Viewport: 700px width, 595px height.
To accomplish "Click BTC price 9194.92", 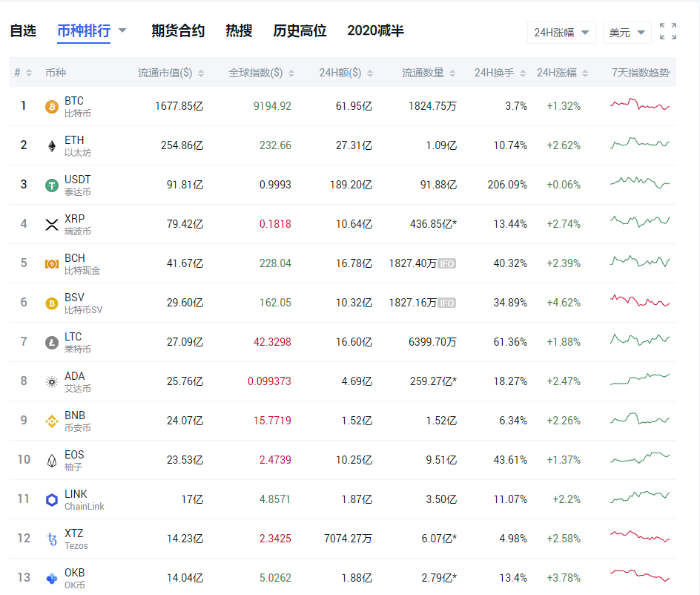I will (x=272, y=106).
